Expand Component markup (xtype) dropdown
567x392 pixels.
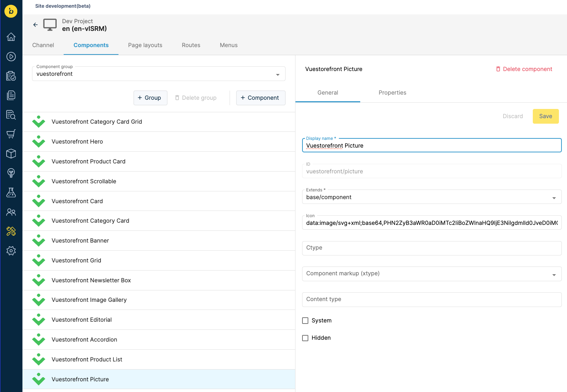pyautogui.click(x=432, y=274)
